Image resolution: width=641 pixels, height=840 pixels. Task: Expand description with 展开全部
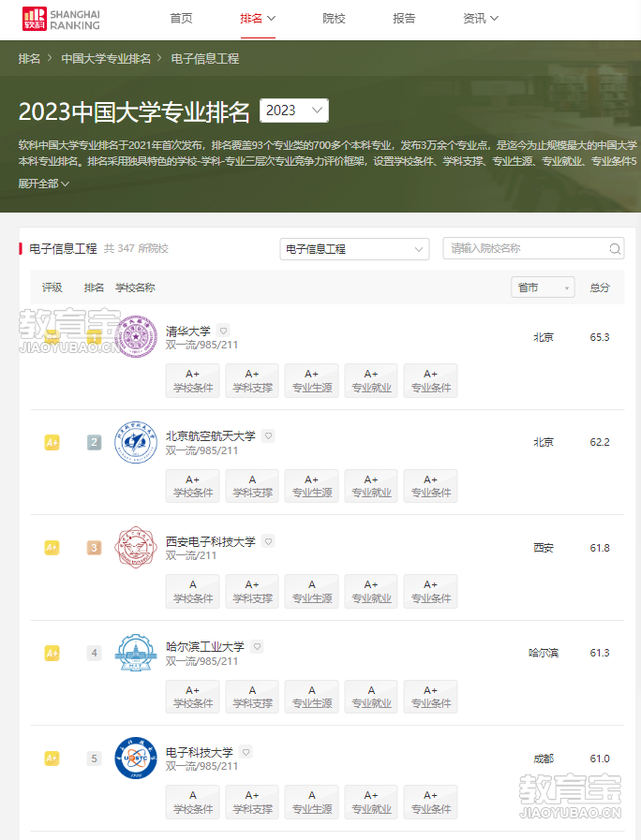[x=43, y=184]
